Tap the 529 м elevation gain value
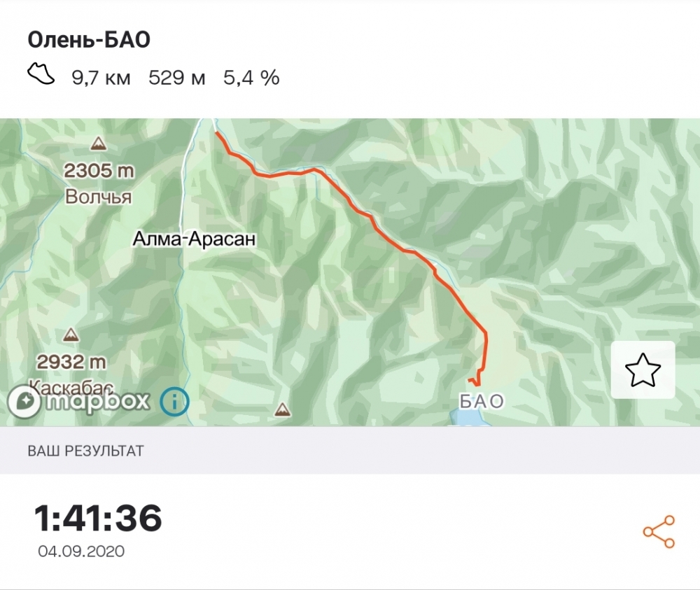700x590 pixels. (177, 78)
